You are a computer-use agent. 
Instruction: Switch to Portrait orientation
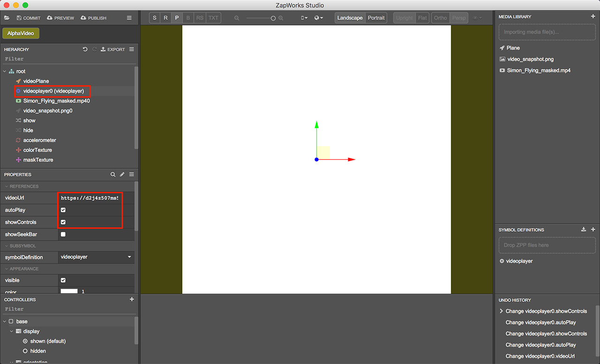tap(376, 18)
